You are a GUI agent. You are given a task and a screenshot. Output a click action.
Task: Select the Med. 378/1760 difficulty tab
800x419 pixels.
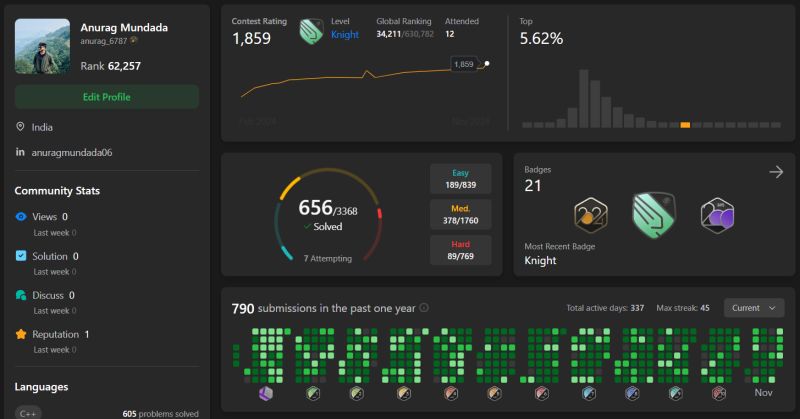(460, 214)
